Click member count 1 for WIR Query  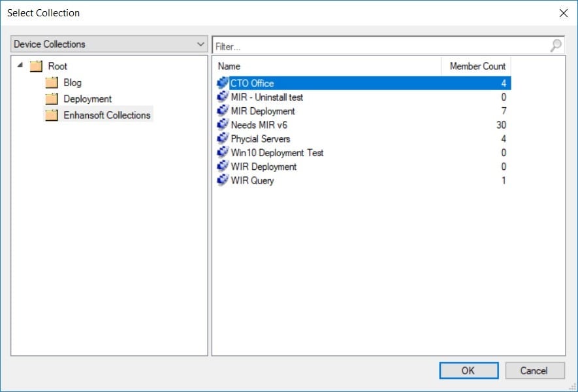pyautogui.click(x=504, y=180)
